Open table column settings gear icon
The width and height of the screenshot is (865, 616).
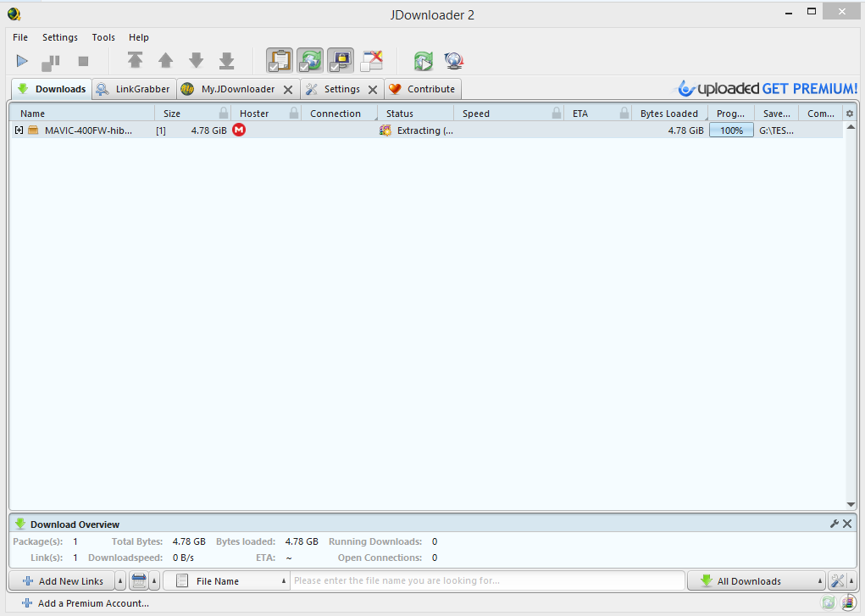(x=850, y=114)
